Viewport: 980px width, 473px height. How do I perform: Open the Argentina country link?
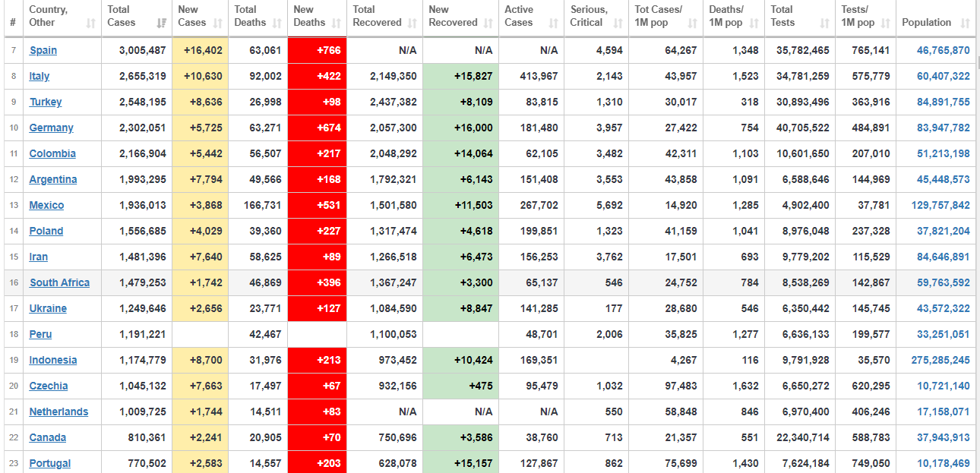53,179
